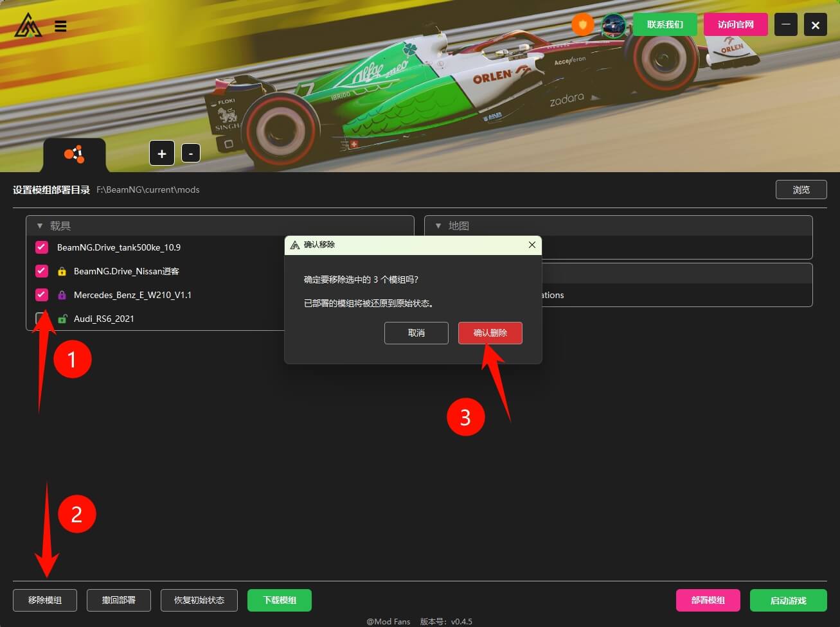The width and height of the screenshot is (840, 627).
Task: Open the hamburger menu icon
Action: pos(60,26)
